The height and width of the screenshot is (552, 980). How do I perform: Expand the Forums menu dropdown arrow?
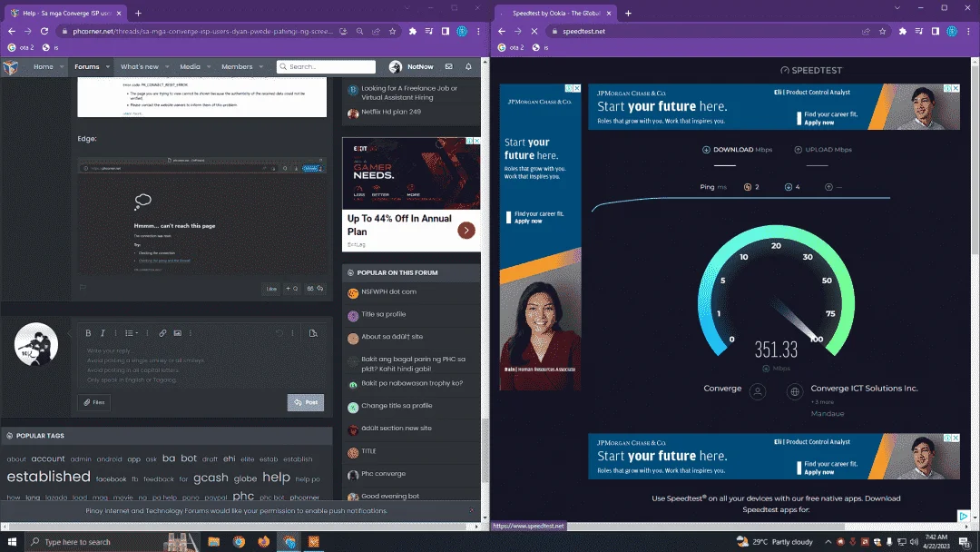107,67
